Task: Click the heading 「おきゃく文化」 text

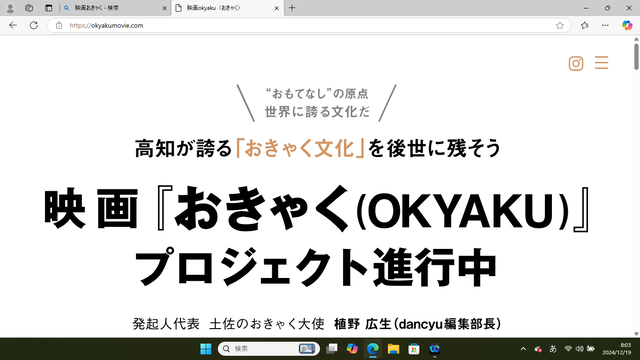Action: click(x=300, y=148)
